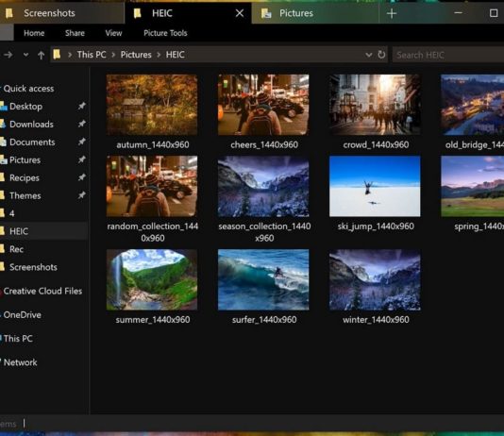The image size is (504, 436).
Task: Select This PC in the sidebar
Action: pos(18,339)
